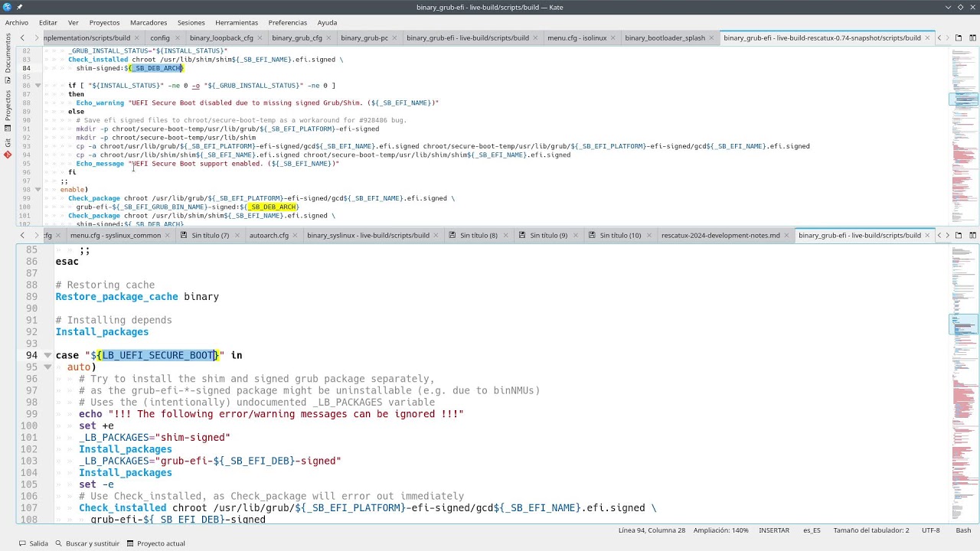Open the UTF-8 encoding selector

coord(930,530)
